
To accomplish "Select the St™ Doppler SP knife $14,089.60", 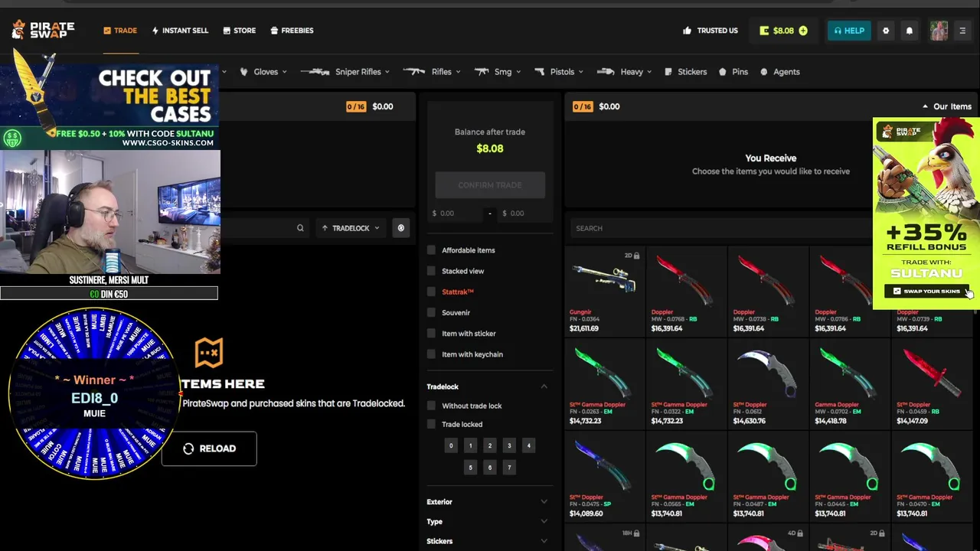I will 603,477.
